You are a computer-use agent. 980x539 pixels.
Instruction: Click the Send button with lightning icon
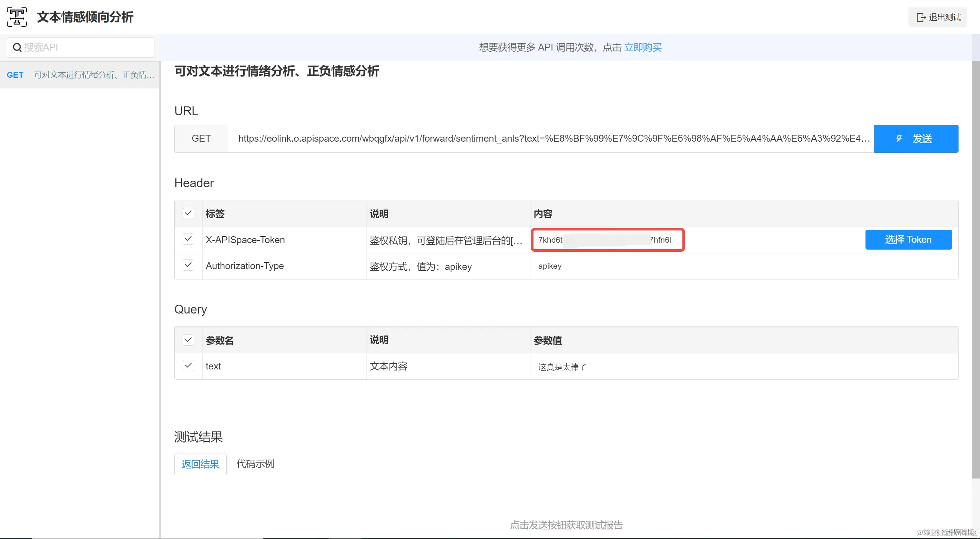[x=916, y=139]
